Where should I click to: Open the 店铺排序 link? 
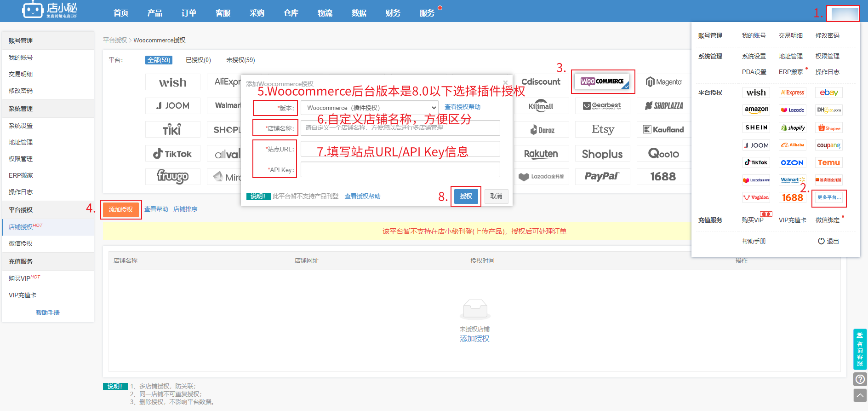click(x=185, y=209)
